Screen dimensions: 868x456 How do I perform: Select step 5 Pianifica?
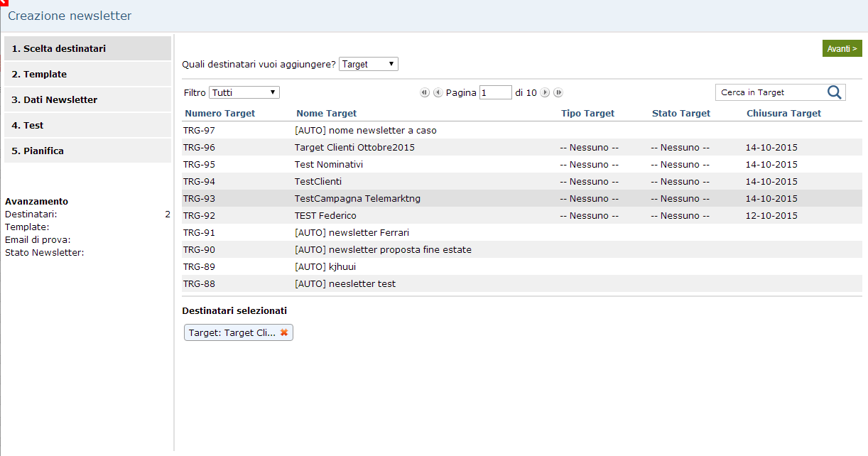pyautogui.click(x=87, y=151)
